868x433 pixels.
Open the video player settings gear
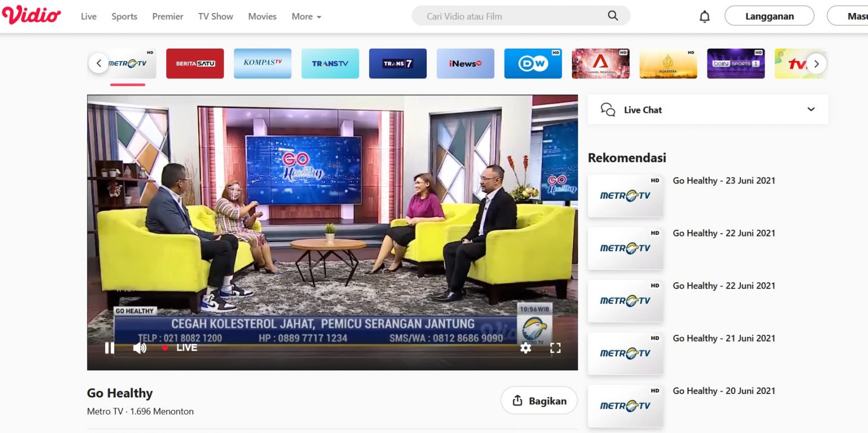[526, 348]
